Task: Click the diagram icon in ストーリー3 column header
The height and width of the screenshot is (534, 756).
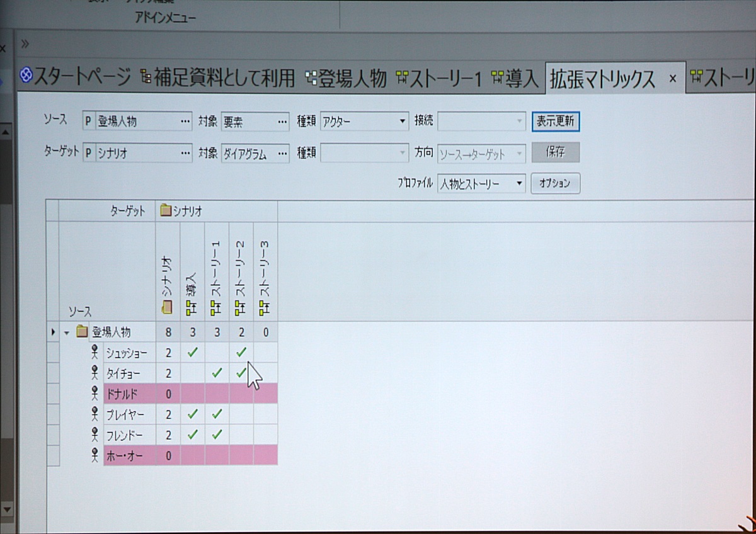Action: pyautogui.click(x=265, y=307)
